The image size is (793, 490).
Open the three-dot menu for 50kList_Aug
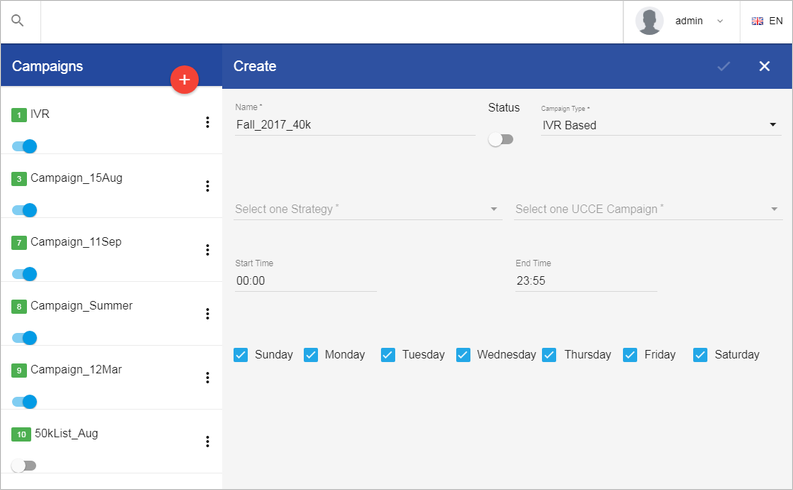tap(207, 441)
